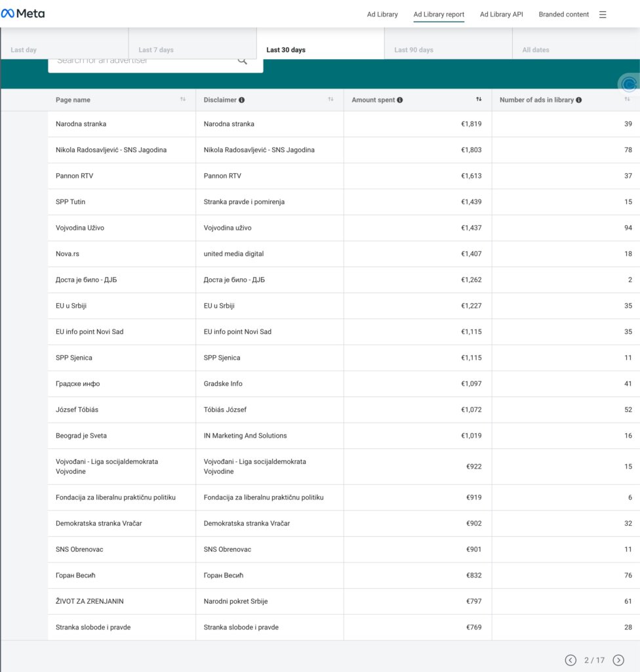Sort by Number of ads column
Screen dimensions: 640x672
(x=627, y=100)
